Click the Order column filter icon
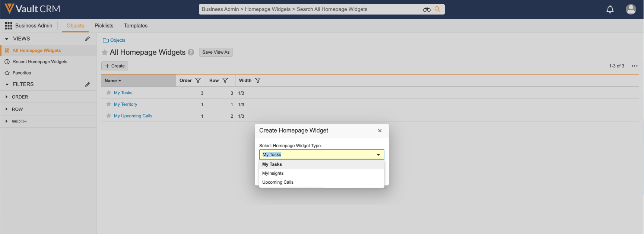Image resolution: width=644 pixels, height=234 pixels. pos(198,80)
